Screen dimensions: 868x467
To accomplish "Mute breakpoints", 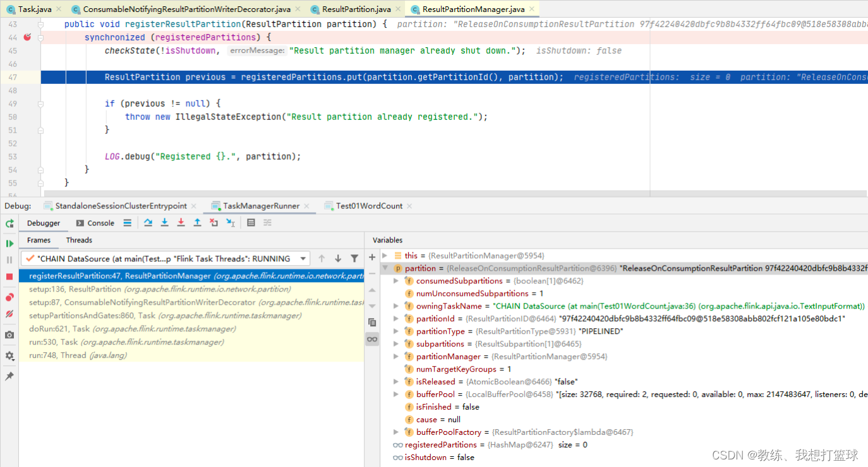I will (9, 314).
